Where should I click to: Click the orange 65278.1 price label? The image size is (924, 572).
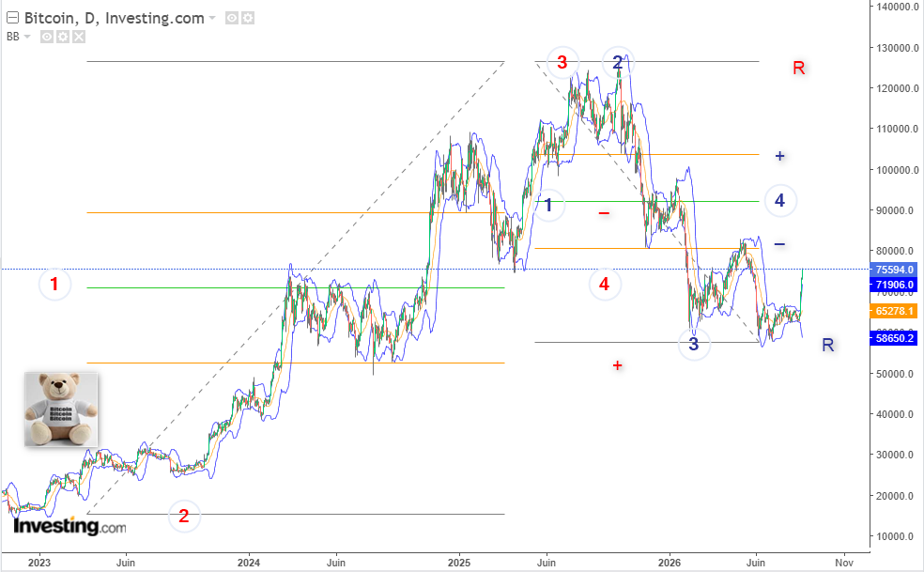click(x=894, y=311)
